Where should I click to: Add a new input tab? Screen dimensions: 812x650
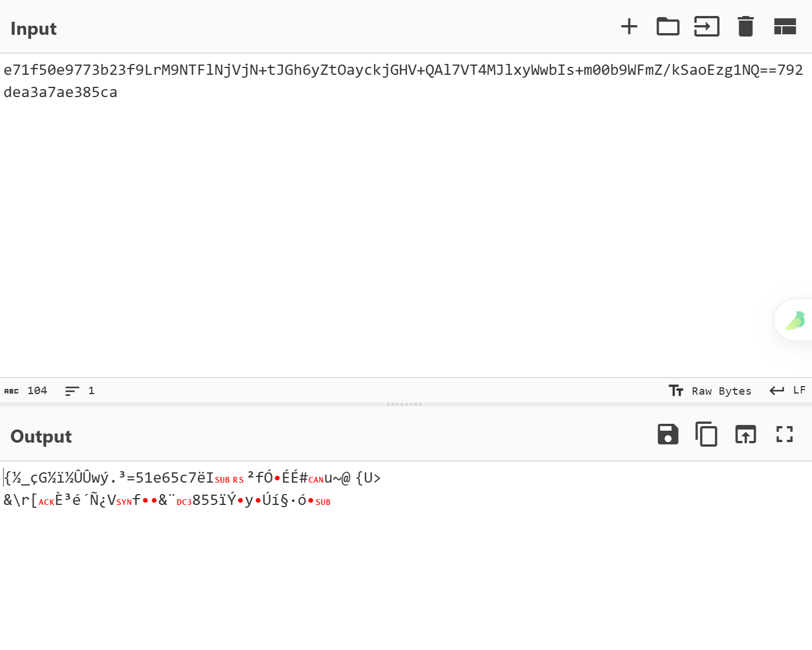[x=629, y=27]
